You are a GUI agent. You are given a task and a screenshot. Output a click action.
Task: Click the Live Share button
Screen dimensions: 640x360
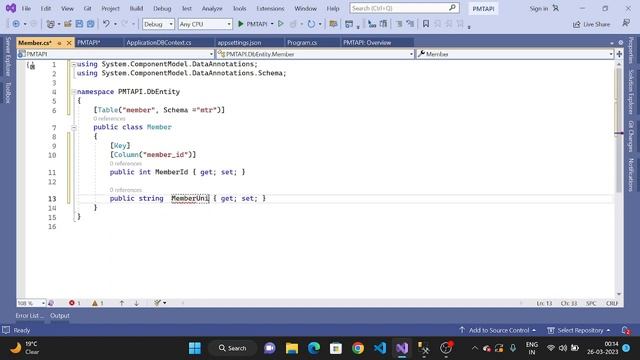pos(591,24)
